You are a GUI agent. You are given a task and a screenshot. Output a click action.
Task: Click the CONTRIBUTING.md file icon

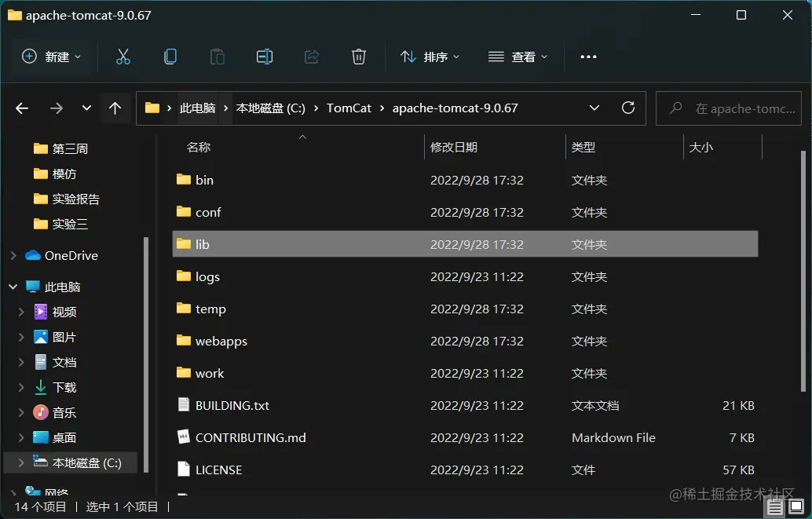183,437
